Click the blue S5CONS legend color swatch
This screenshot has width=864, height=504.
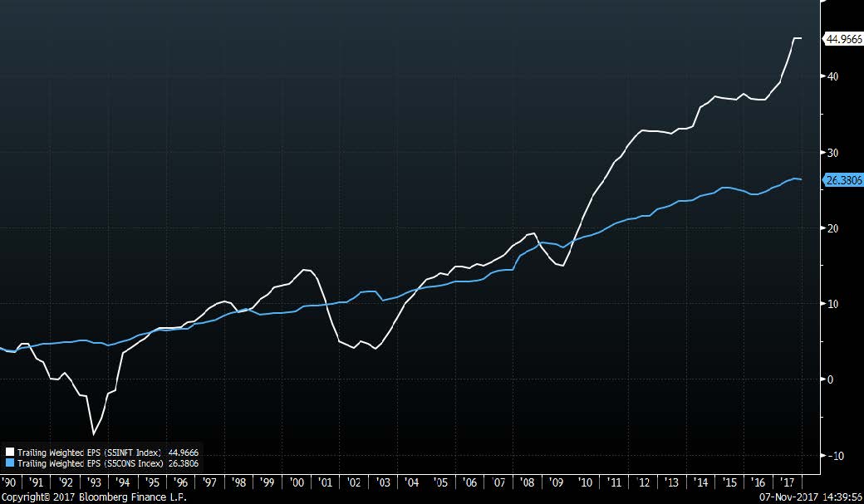click(x=9, y=464)
